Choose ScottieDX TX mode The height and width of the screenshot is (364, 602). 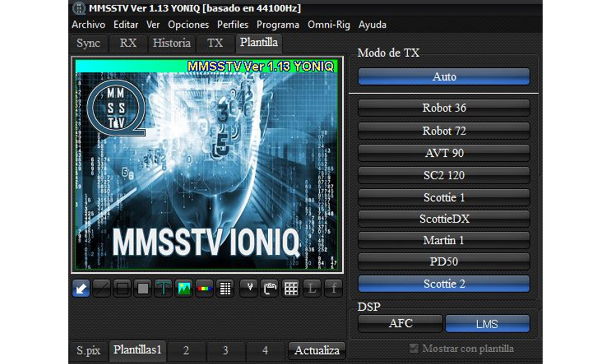click(444, 219)
